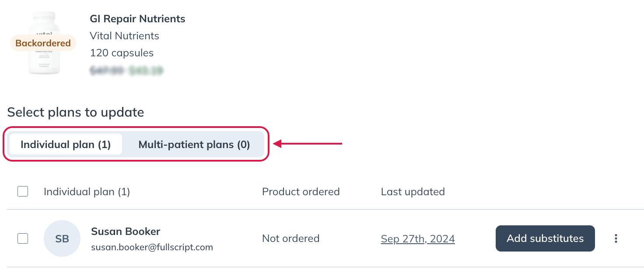Click the Add substitutes button

pyautogui.click(x=545, y=238)
